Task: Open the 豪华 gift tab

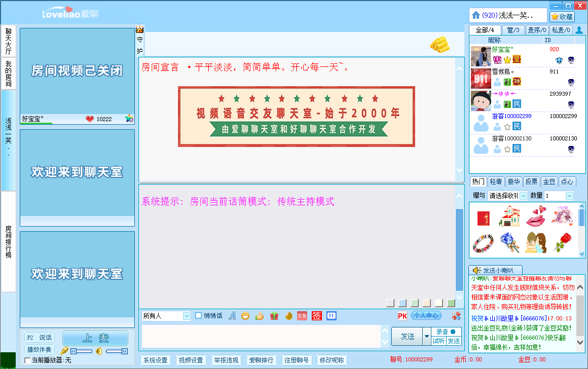Action: pos(514,181)
